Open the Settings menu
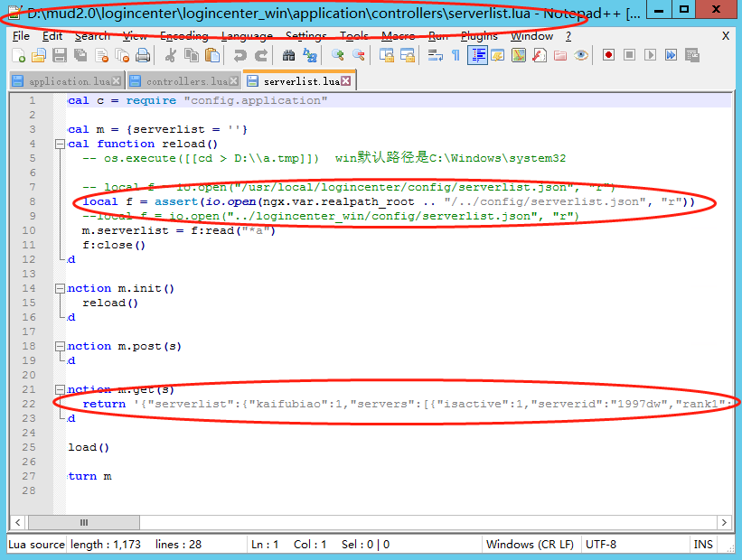 [306, 36]
